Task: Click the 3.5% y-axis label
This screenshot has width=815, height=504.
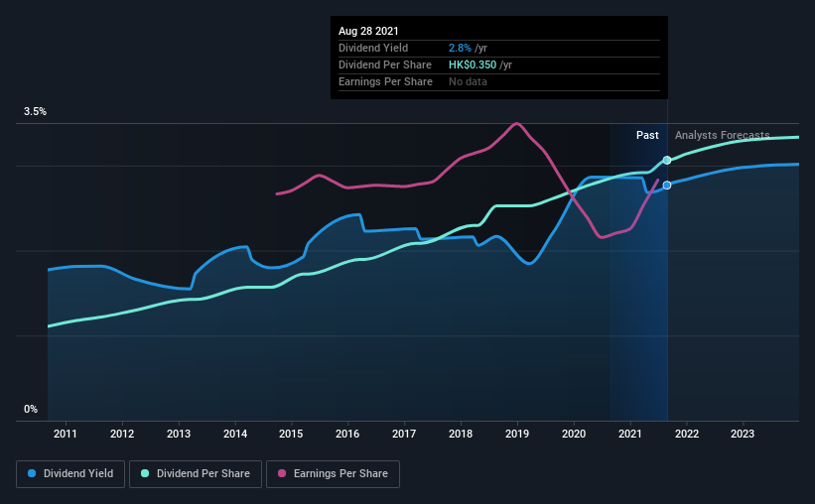Action: tap(35, 112)
